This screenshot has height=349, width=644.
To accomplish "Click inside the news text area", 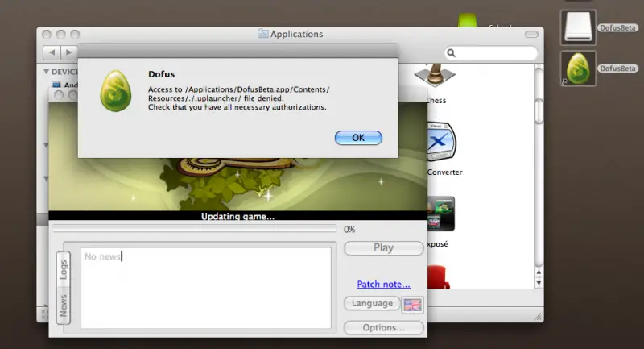I will click(x=206, y=287).
